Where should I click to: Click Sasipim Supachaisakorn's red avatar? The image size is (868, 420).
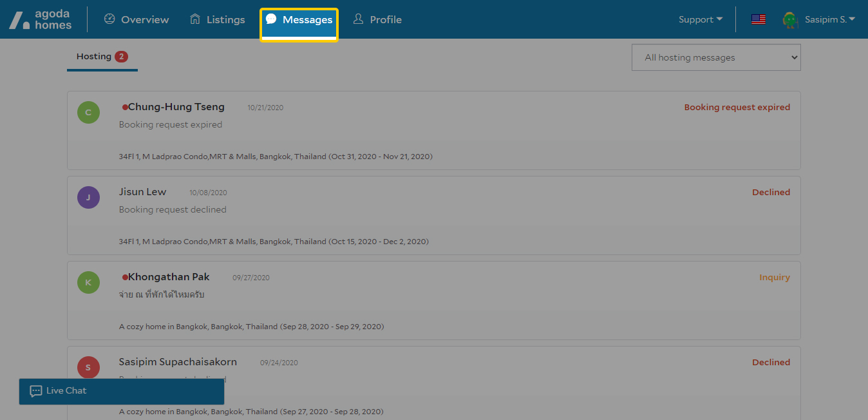pyautogui.click(x=88, y=368)
